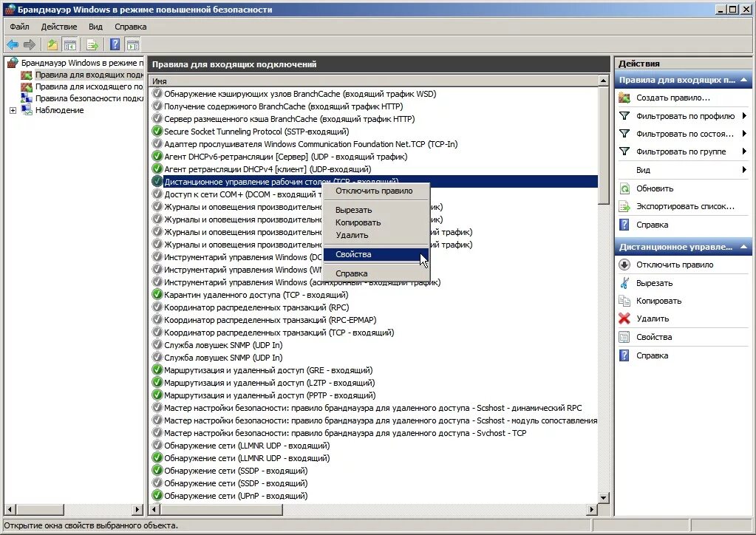
Task: Choose Удалить in the context menu
Action: click(375, 235)
